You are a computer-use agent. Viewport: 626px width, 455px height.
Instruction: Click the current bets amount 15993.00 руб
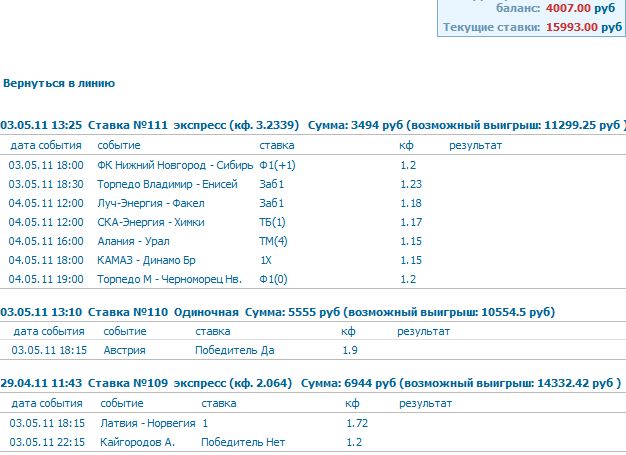[x=584, y=27]
